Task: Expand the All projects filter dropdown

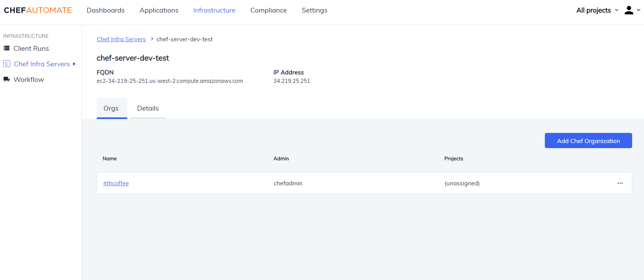Action: [597, 10]
